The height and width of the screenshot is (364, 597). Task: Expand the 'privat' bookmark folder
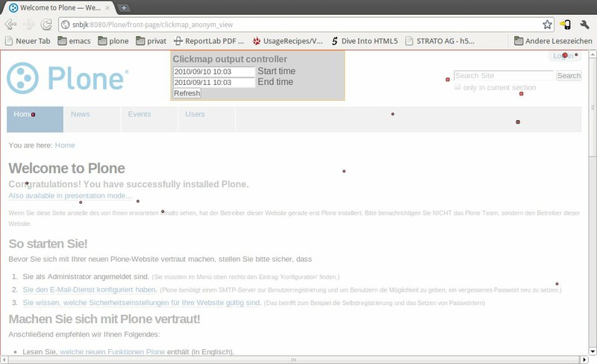(151, 41)
